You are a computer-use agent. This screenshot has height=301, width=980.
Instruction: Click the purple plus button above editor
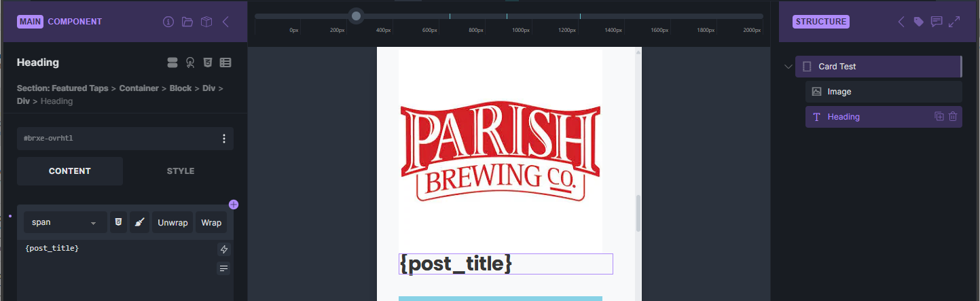[234, 205]
